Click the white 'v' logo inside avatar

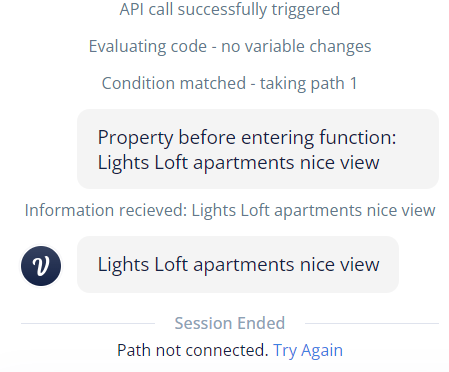[x=41, y=266]
